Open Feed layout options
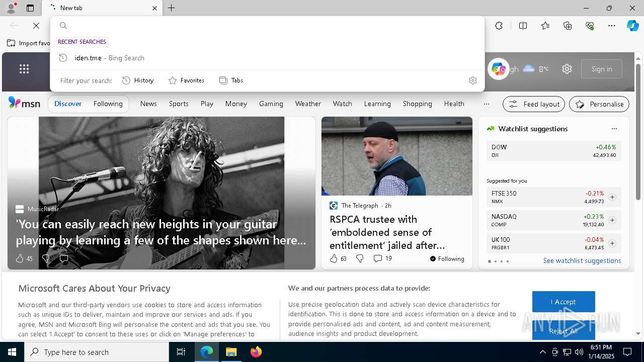 [534, 104]
